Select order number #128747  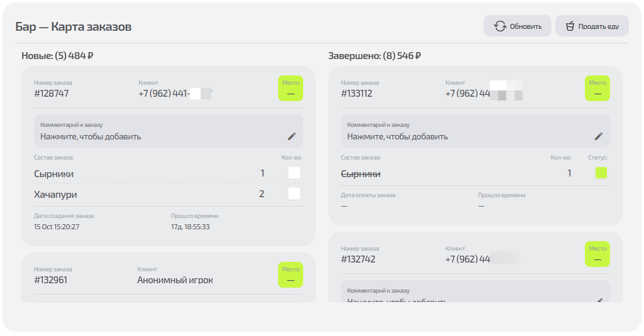[52, 94]
